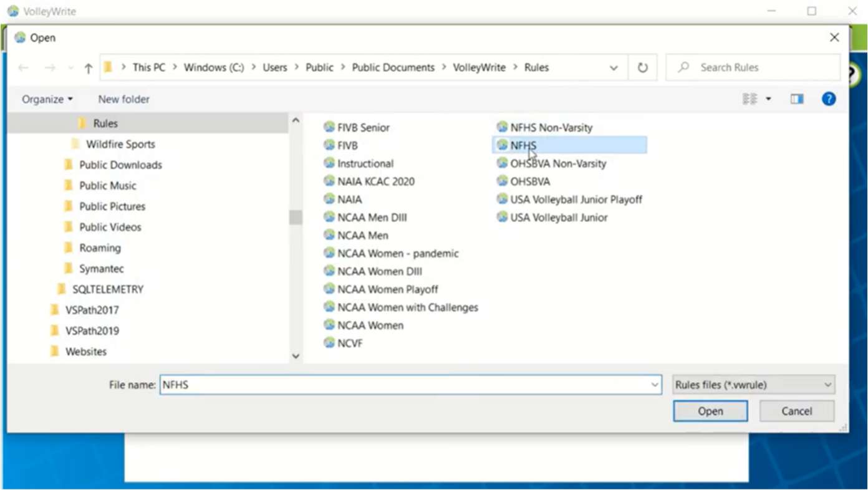868x490 pixels.
Task: Expand the address bar history dropdown
Action: point(614,68)
